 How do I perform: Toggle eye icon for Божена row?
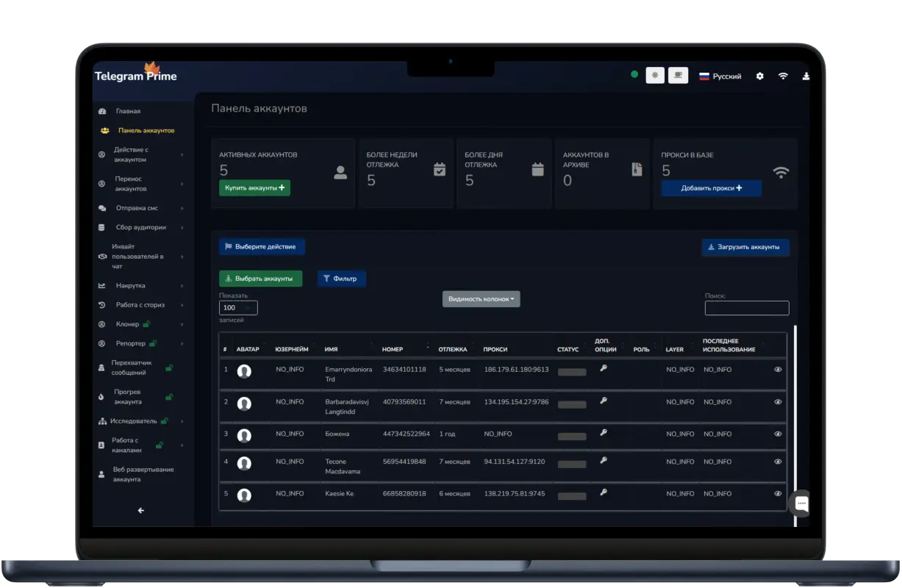tap(778, 434)
